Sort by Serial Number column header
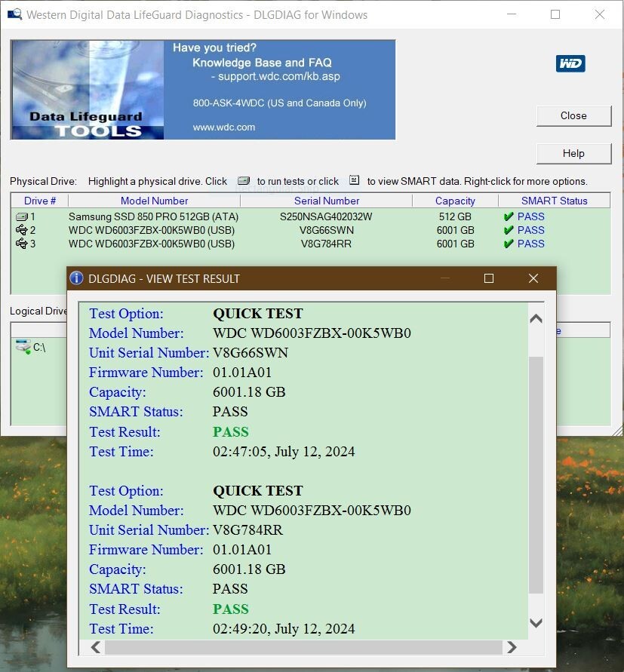The width and height of the screenshot is (624, 672). click(x=326, y=201)
